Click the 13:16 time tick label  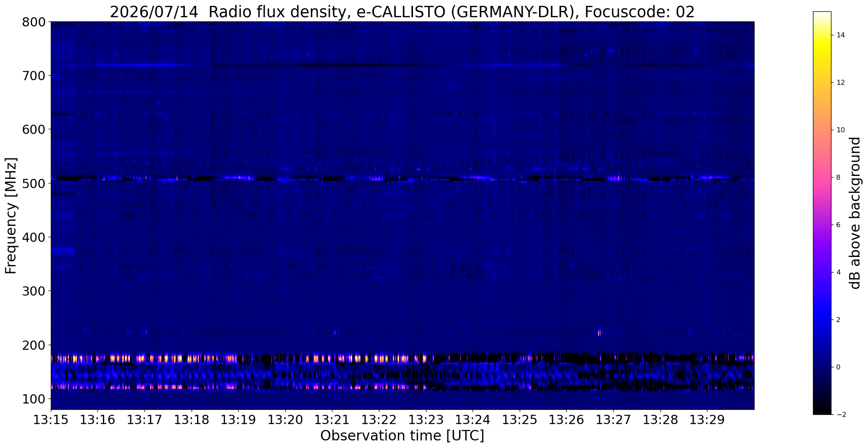tap(98, 420)
